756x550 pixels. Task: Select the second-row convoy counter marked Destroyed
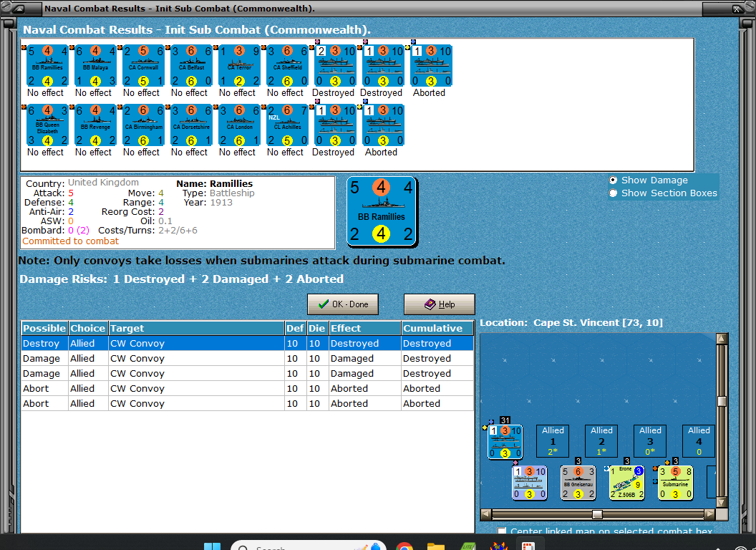(x=335, y=125)
